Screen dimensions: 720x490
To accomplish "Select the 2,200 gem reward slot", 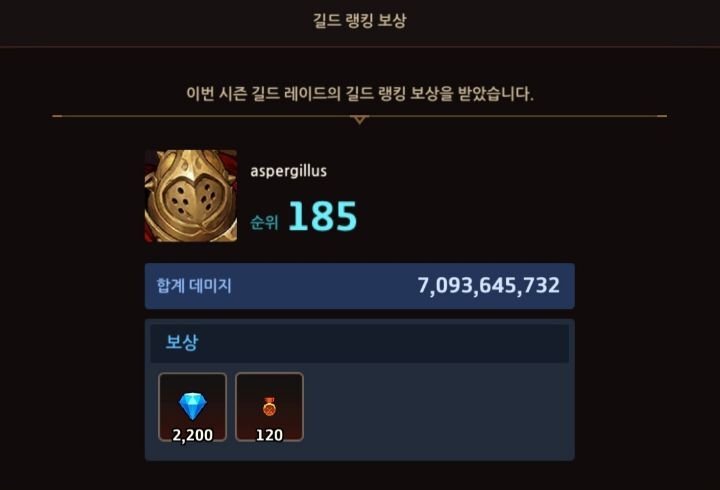I will (x=192, y=407).
